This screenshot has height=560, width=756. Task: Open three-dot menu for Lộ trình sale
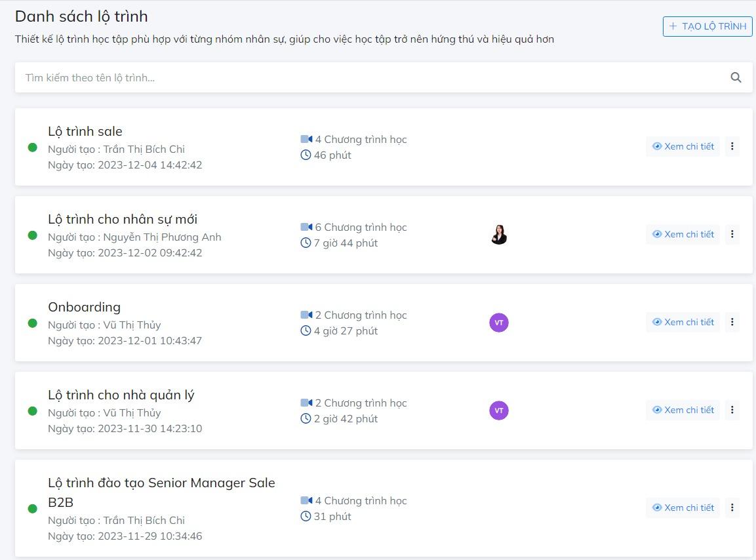732,146
